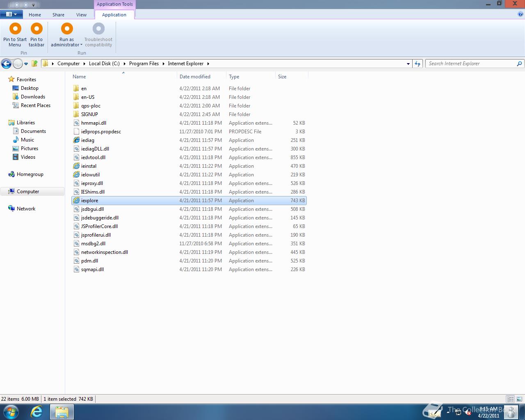Click the Back navigation arrow
This screenshot has width=525, height=420.
point(6,64)
